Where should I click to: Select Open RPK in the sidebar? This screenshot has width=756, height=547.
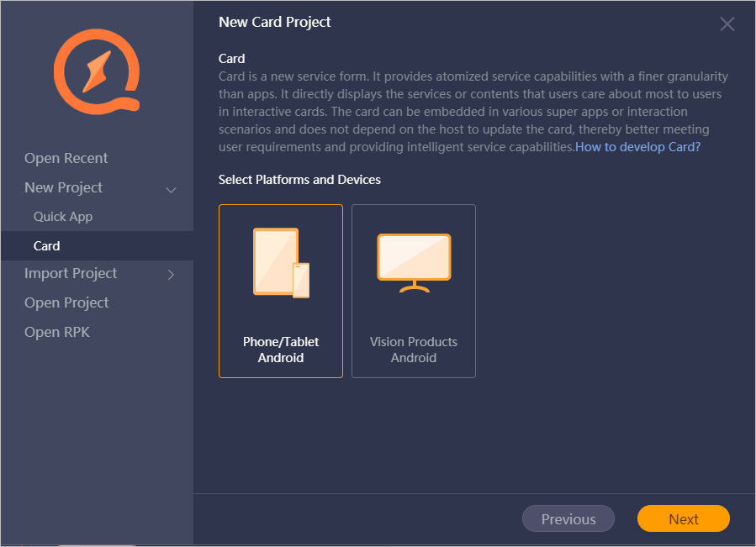click(57, 332)
